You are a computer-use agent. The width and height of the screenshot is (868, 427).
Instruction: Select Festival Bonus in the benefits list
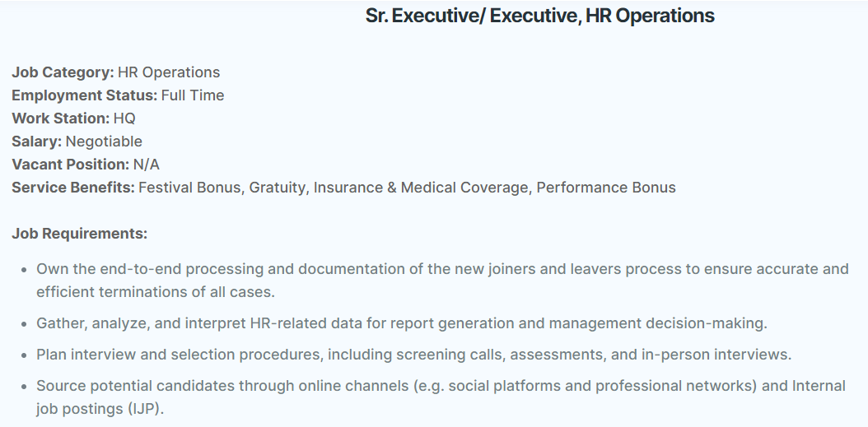click(189, 188)
